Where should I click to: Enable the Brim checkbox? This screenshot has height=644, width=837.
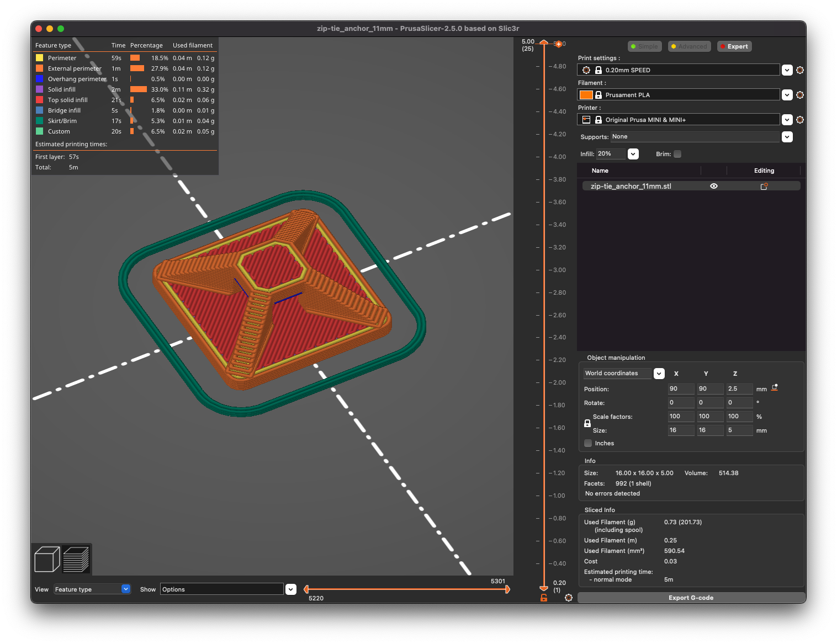pyautogui.click(x=677, y=154)
